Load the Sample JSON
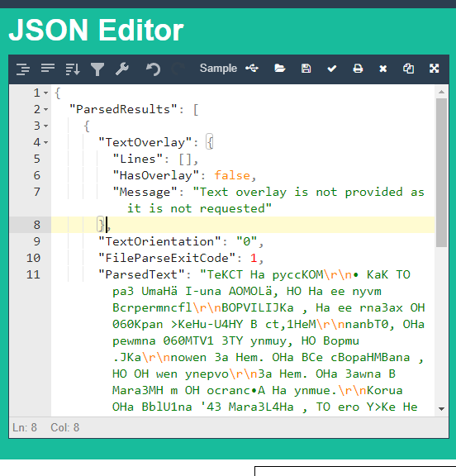This screenshot has width=456, height=476. pos(218,69)
